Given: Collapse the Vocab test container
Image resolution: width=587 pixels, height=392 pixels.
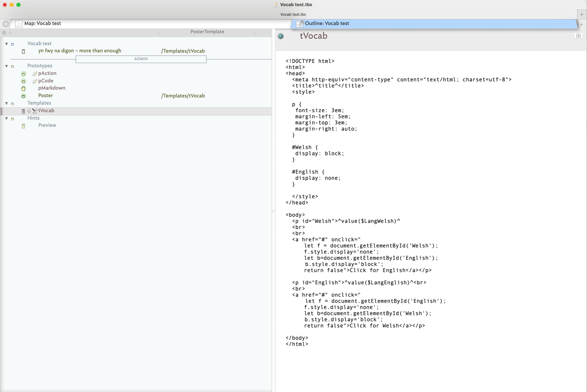Looking at the screenshot, I should [6, 44].
